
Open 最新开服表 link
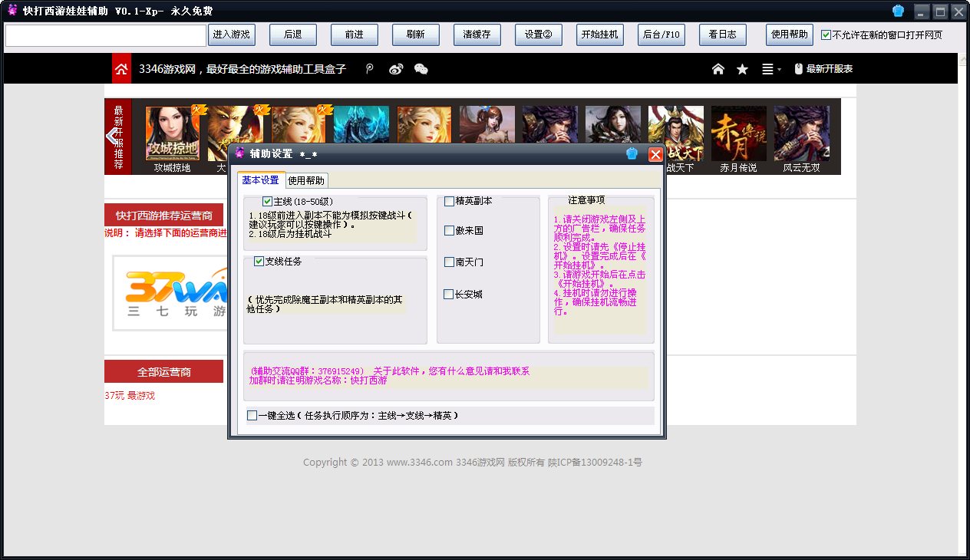823,69
